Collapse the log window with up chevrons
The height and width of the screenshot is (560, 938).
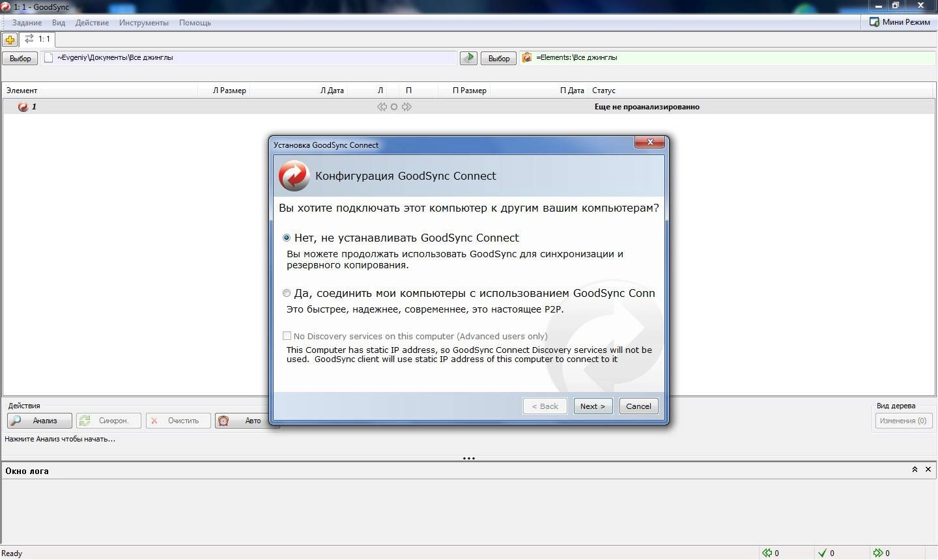coord(915,469)
